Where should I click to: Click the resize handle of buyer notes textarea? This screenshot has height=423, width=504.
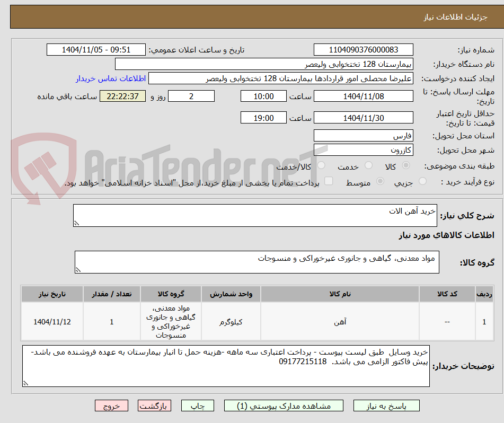(26, 383)
